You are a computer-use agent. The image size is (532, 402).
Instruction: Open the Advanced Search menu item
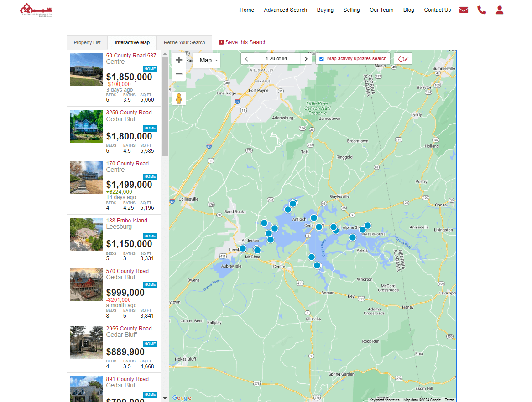click(x=285, y=10)
